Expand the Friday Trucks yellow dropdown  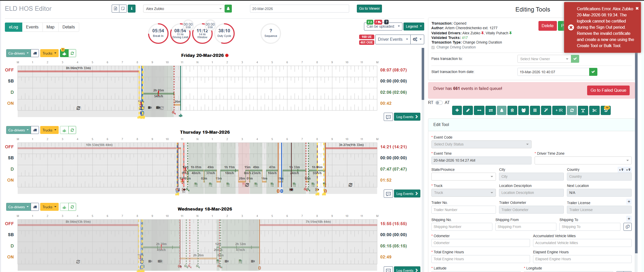tap(49, 53)
